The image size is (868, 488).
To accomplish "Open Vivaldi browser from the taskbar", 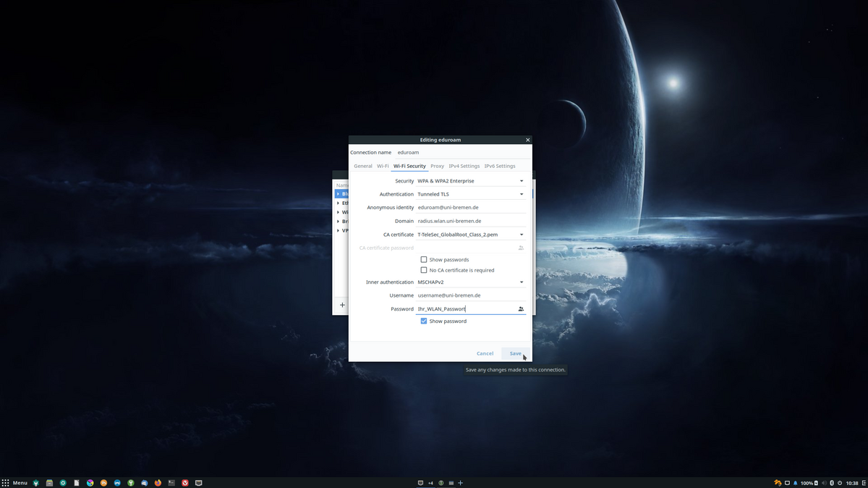I will coord(185,483).
